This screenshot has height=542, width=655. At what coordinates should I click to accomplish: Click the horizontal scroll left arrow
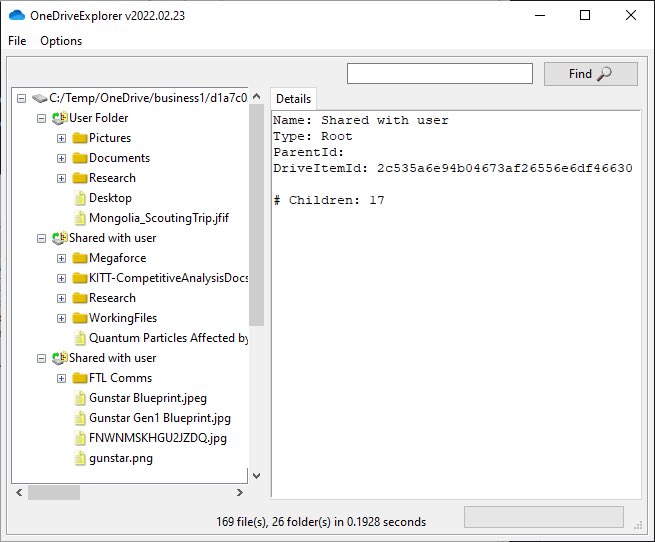[19, 493]
